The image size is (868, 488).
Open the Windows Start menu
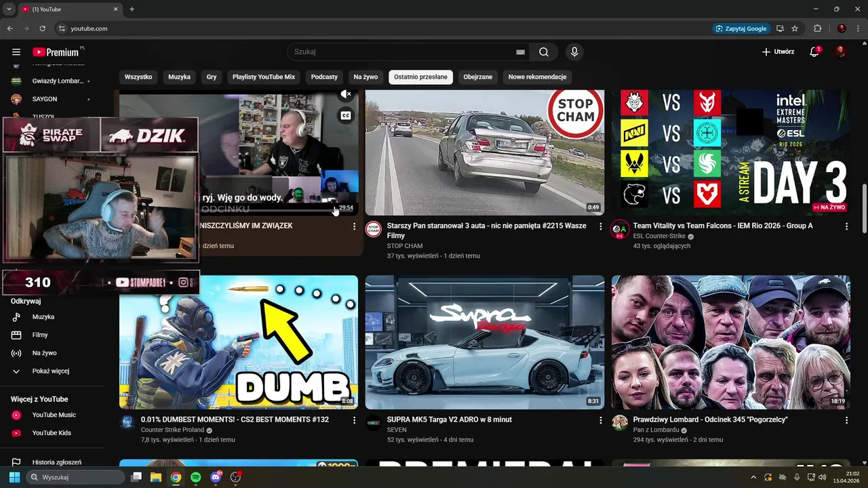14,477
